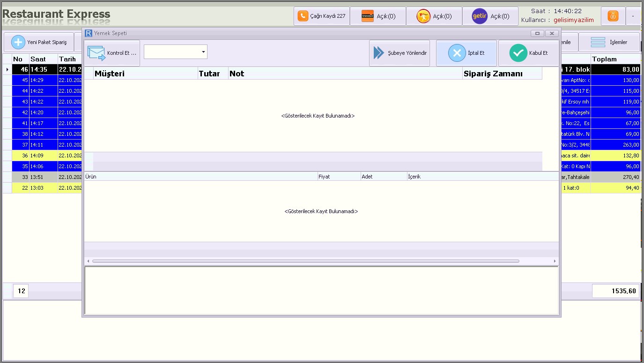The width and height of the screenshot is (644, 363).
Task: Click the Fiyat column header
Action: coord(339,177)
